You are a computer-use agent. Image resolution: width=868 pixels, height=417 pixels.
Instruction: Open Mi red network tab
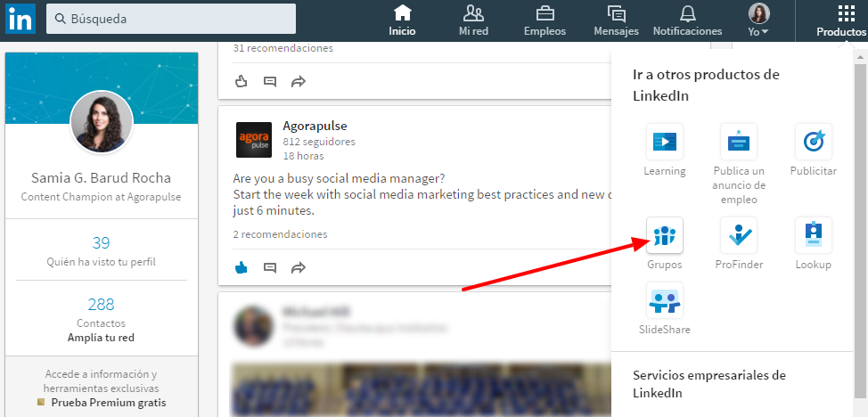473,21
